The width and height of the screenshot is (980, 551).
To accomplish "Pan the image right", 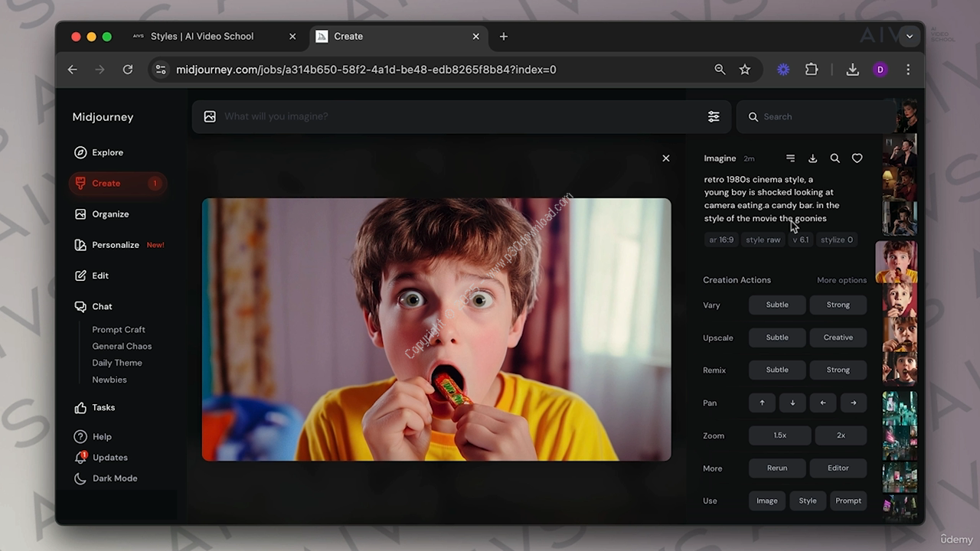I will click(x=854, y=403).
